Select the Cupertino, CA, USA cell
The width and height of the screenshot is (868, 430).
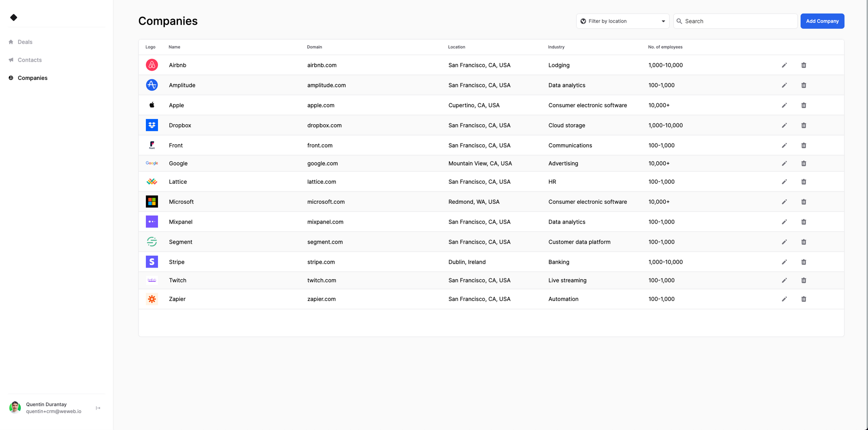click(474, 105)
